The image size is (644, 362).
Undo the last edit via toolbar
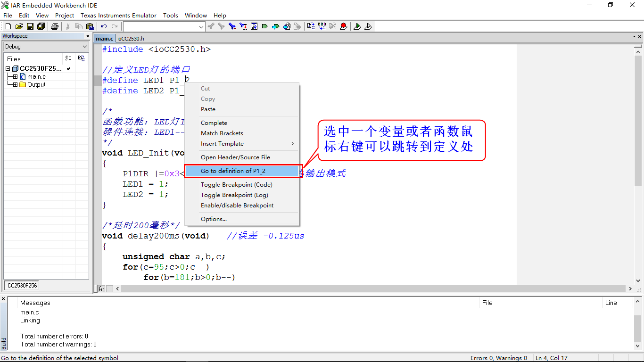click(104, 26)
